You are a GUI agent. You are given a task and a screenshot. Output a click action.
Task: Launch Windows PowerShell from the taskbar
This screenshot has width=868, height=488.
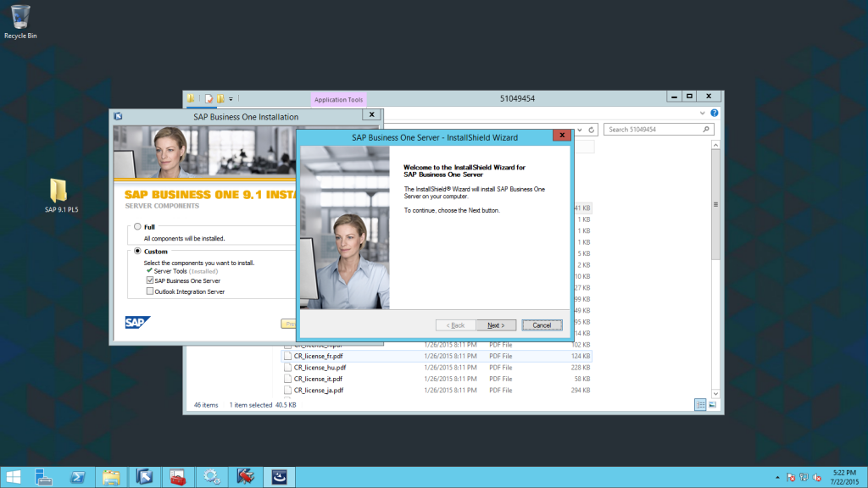77,477
